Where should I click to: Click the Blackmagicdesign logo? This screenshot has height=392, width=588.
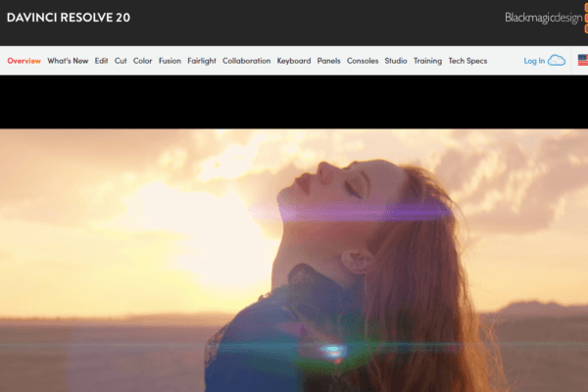(x=546, y=18)
